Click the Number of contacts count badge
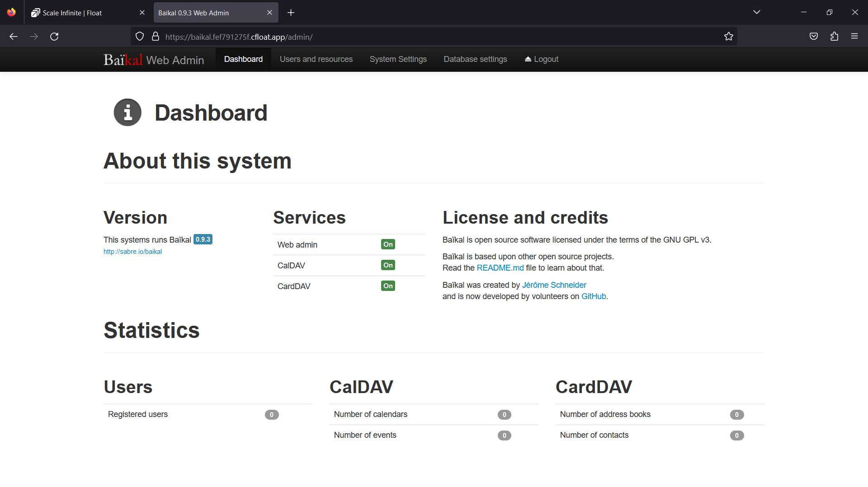This screenshot has height=487, width=868. (x=737, y=435)
